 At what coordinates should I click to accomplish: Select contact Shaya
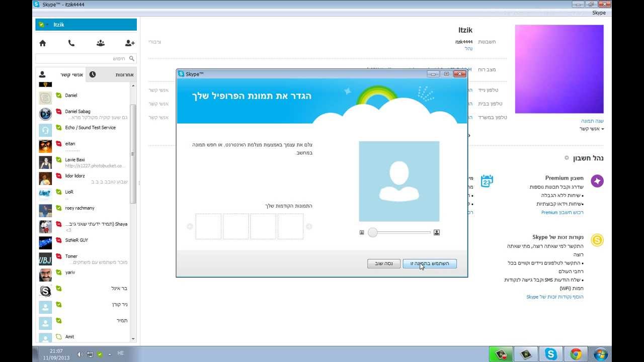coord(83,227)
